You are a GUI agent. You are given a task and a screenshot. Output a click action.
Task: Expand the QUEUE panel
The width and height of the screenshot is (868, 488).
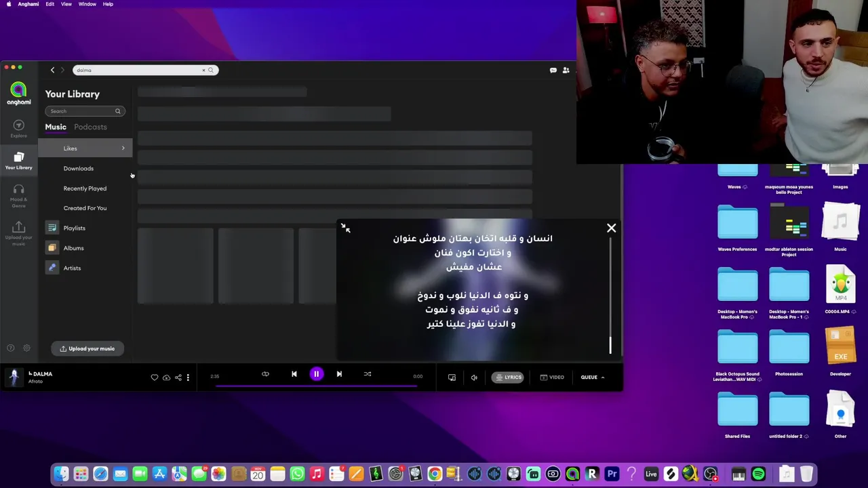tap(592, 378)
